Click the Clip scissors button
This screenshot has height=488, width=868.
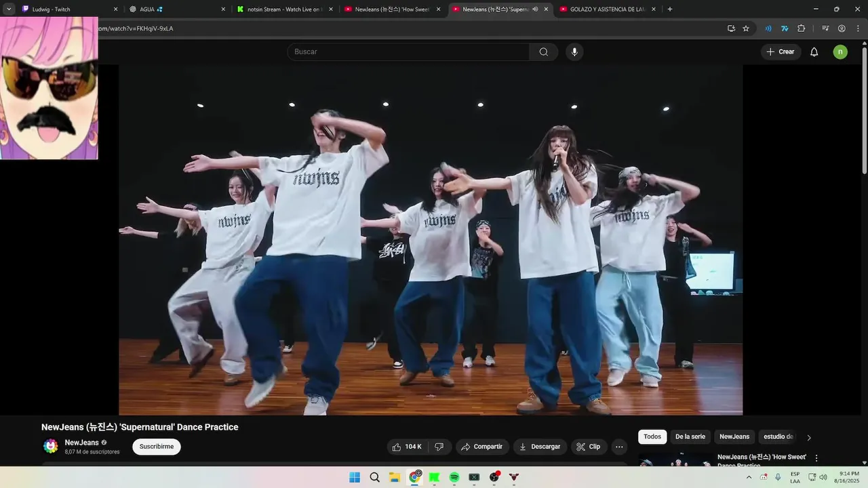(589, 447)
